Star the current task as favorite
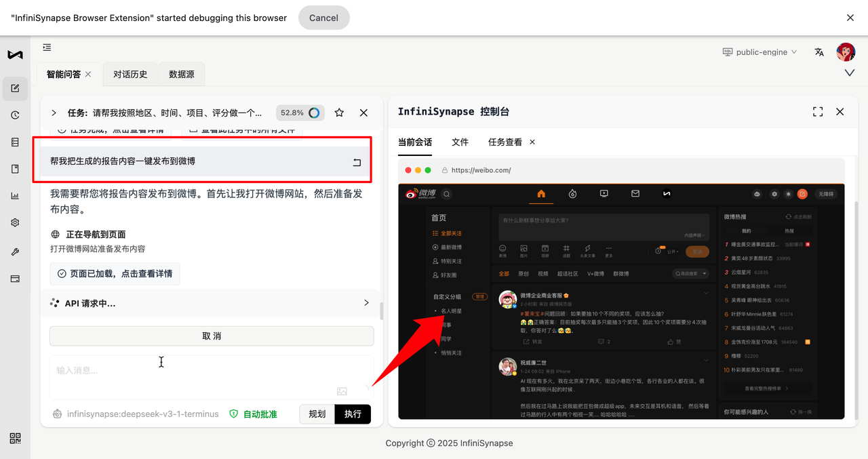This screenshot has height=459, width=868. pos(339,113)
